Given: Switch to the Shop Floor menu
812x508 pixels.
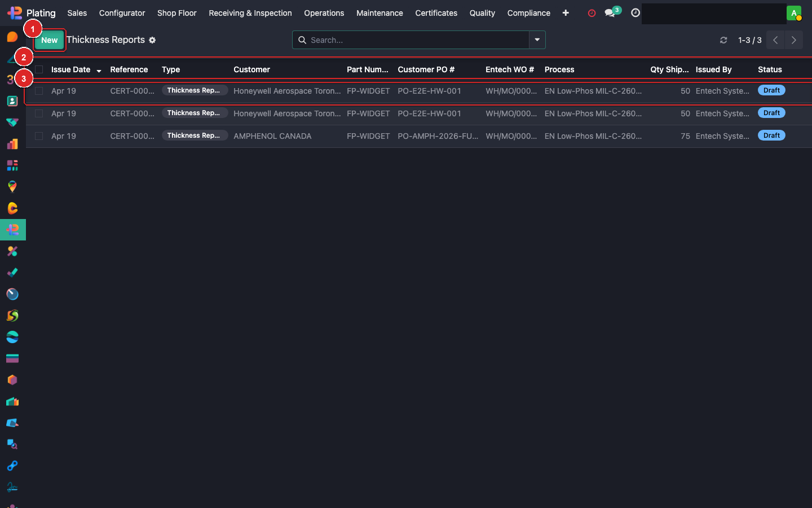Looking at the screenshot, I should 176,13.
